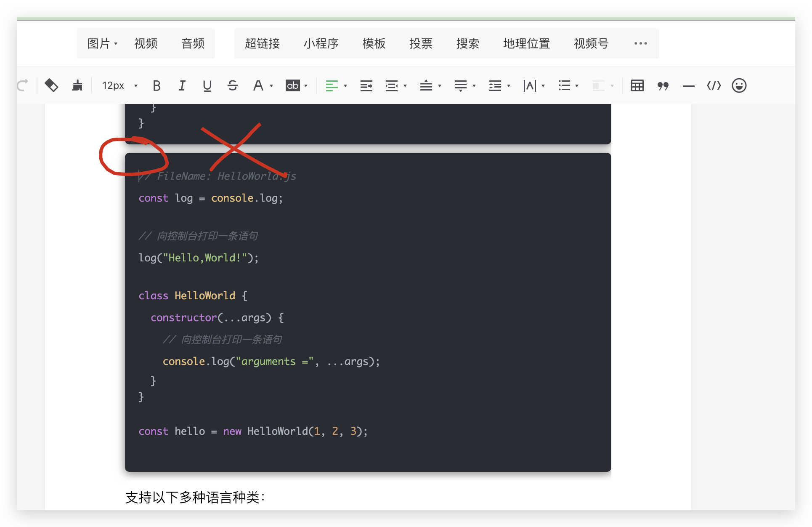Open the spacing-before dropdown arrow
This screenshot has height=527, width=812.
point(440,86)
